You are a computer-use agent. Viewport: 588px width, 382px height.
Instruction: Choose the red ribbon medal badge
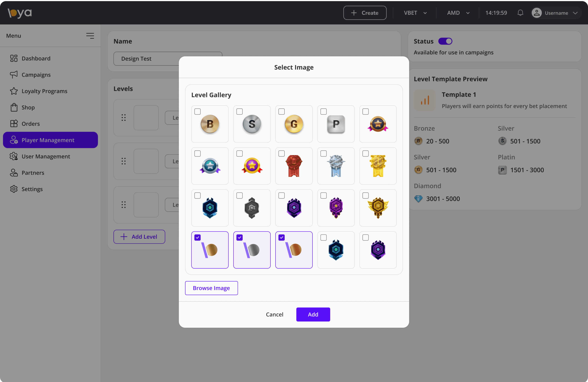tap(294, 166)
